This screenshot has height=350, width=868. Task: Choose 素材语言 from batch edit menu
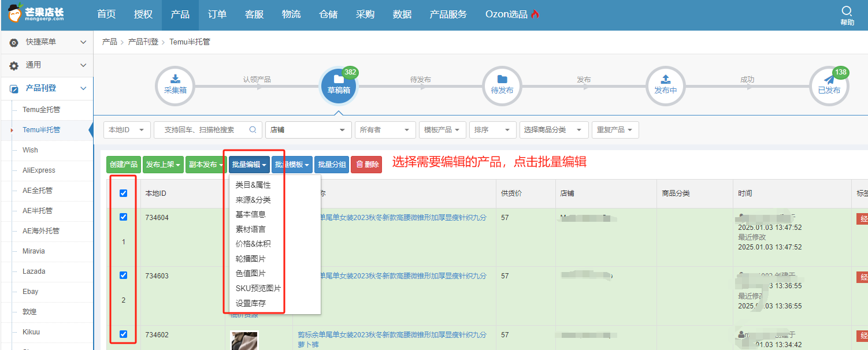[x=251, y=229]
